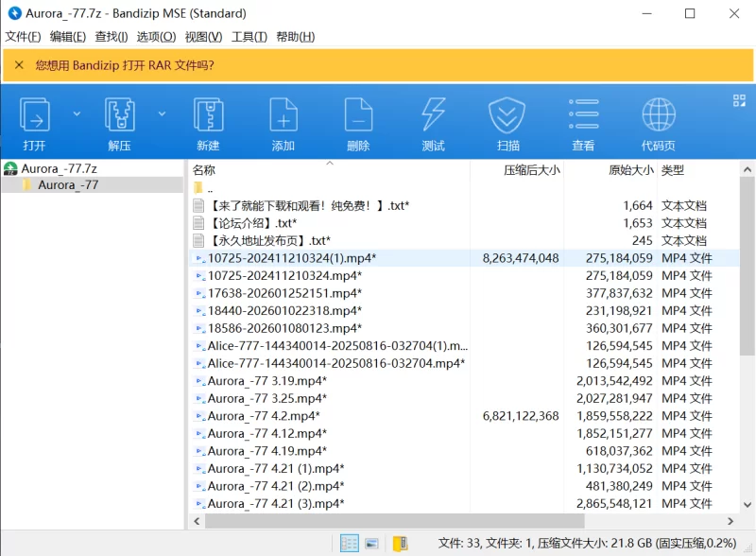Screen dimensions: 756x556
Task: Click the horizontal scroll left arrow
Action: [197, 521]
